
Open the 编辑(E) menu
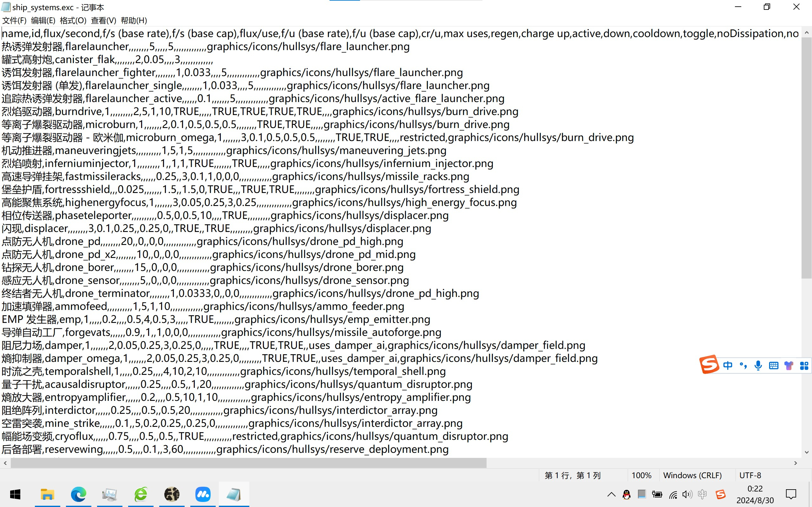(x=43, y=21)
